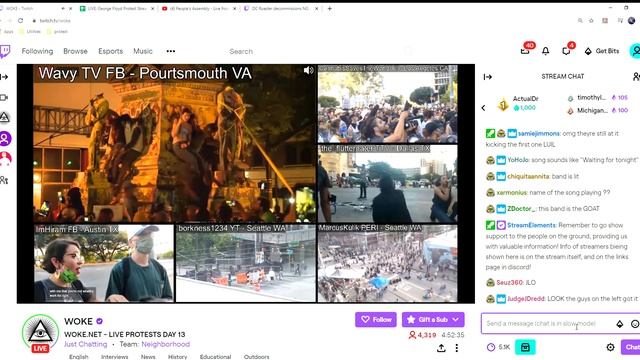Expand the left sidebar arrow
The height and width of the screenshot is (360, 640).
[4, 77]
